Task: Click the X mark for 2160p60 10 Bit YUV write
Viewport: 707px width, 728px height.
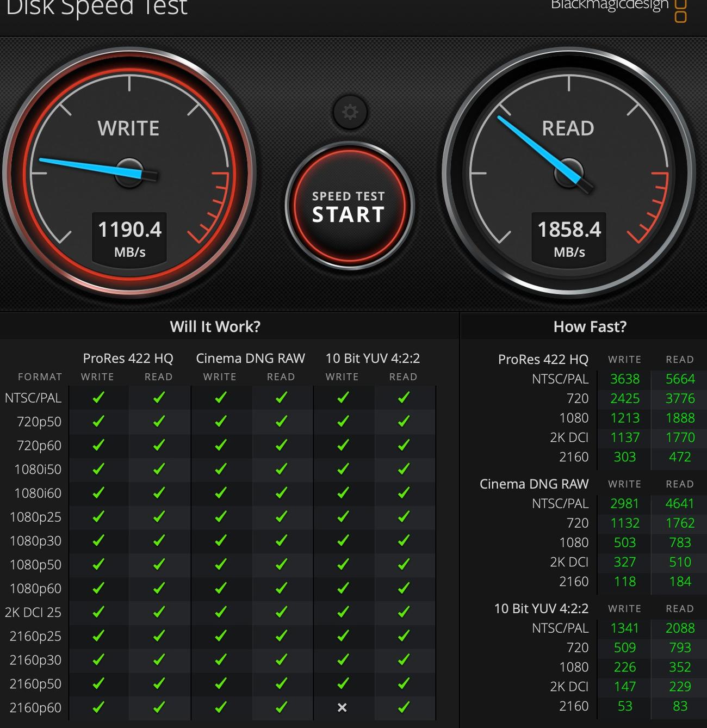Action: pos(342,707)
